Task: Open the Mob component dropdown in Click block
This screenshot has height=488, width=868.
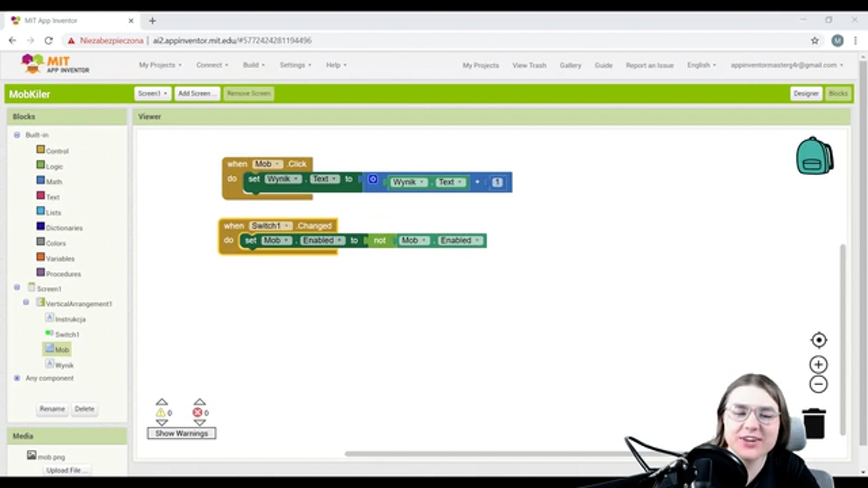Action: [x=267, y=164]
